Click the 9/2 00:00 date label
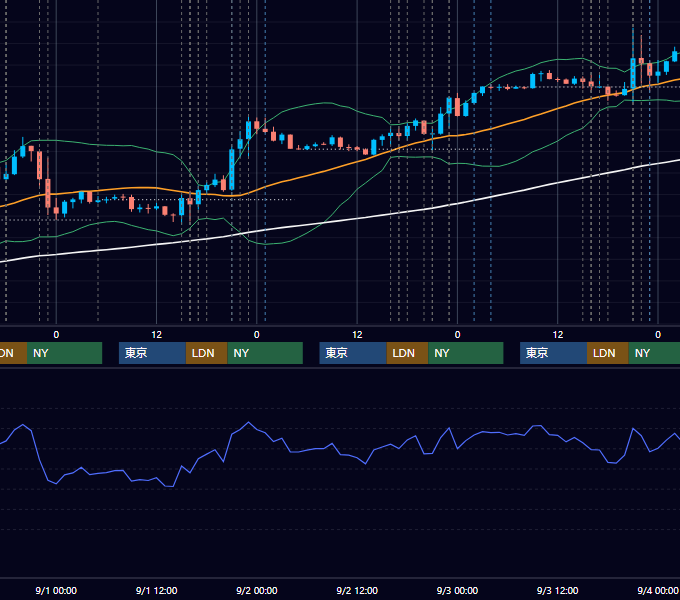Screen dimensions: 680x600 256,590
